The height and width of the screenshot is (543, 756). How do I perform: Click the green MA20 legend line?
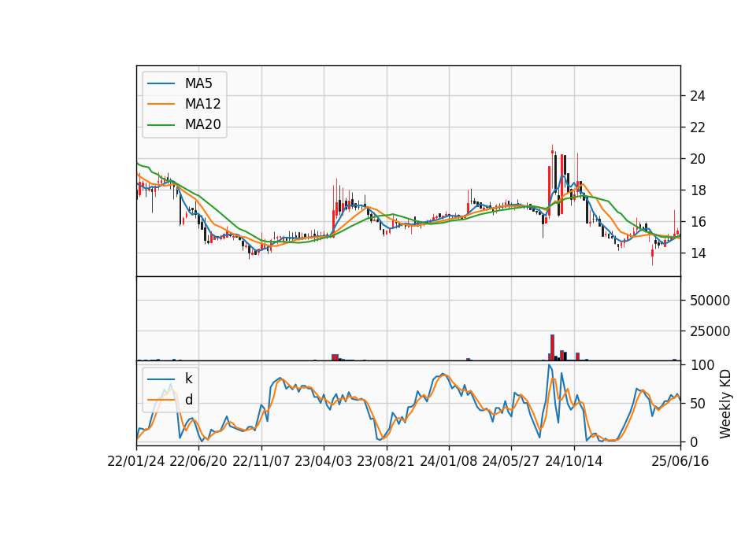(161, 125)
